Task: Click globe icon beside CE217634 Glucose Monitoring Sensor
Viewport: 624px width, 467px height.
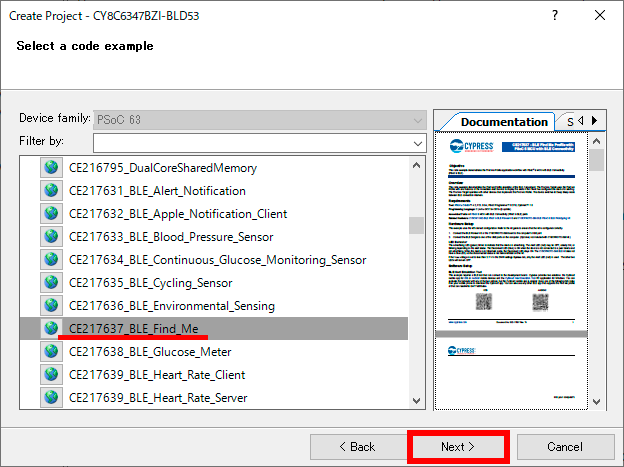Action: (x=51, y=259)
